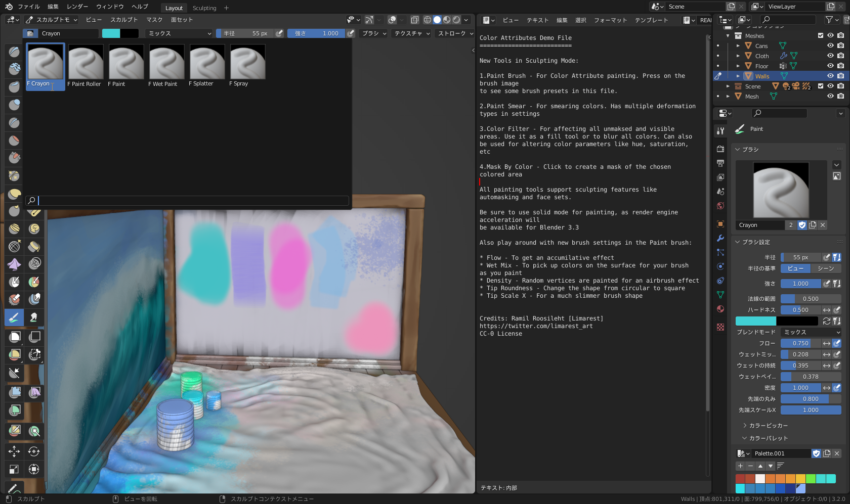The image size is (850, 504).
Task: Pick the white swatch in the palette
Action: point(760,479)
